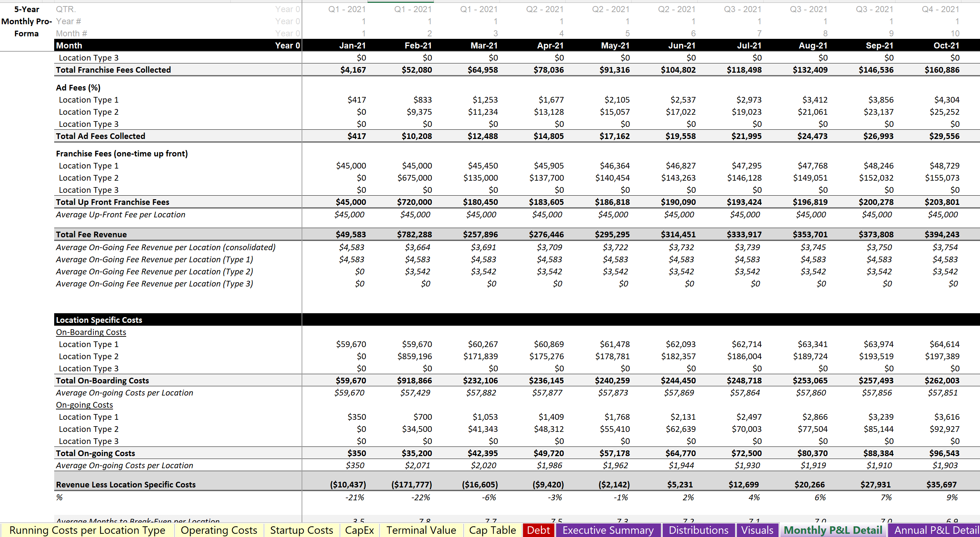Click the Month # row label
The width and height of the screenshot is (980, 537).
(72, 33)
